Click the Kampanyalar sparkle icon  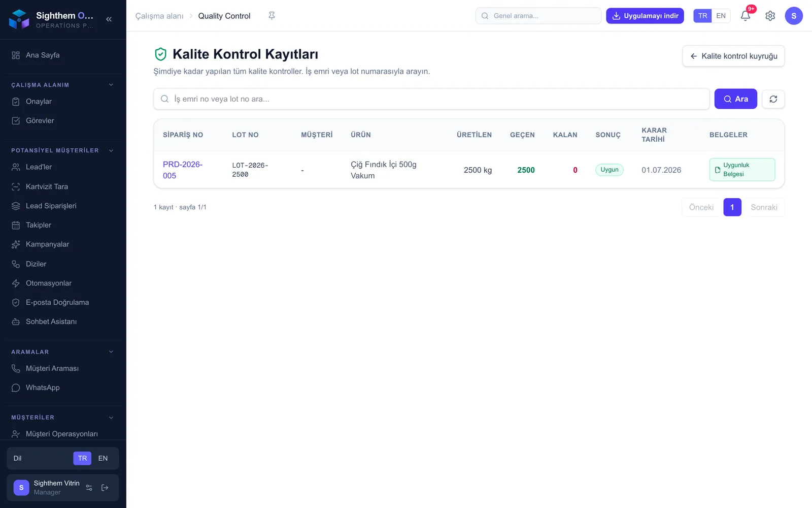click(x=16, y=244)
